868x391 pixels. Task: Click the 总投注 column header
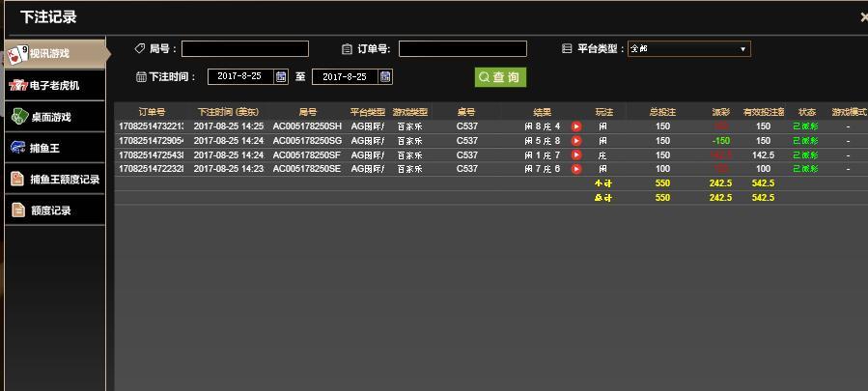pyautogui.click(x=662, y=112)
